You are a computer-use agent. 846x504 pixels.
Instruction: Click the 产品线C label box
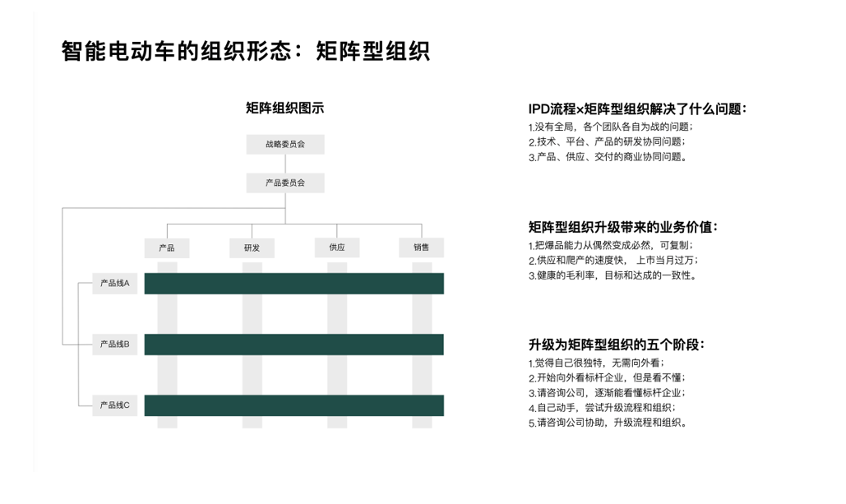pyautogui.click(x=115, y=405)
